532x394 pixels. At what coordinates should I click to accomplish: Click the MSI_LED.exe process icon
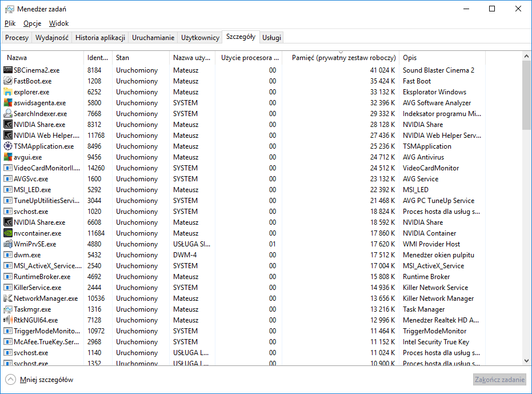click(8, 189)
